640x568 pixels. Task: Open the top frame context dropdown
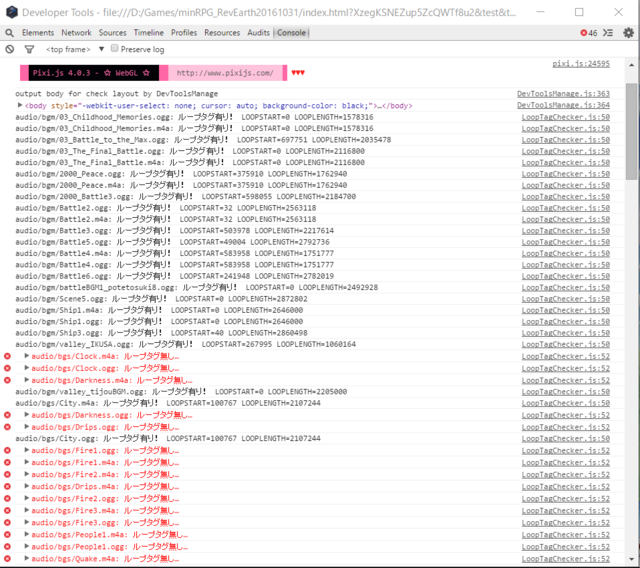pyautogui.click(x=75, y=49)
